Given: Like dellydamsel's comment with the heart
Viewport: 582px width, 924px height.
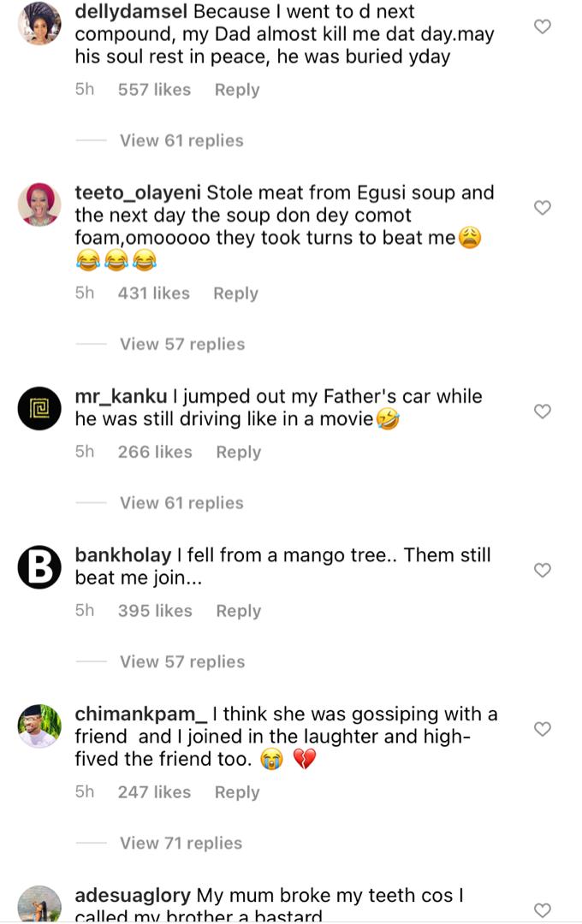Looking at the screenshot, I should click(x=542, y=27).
